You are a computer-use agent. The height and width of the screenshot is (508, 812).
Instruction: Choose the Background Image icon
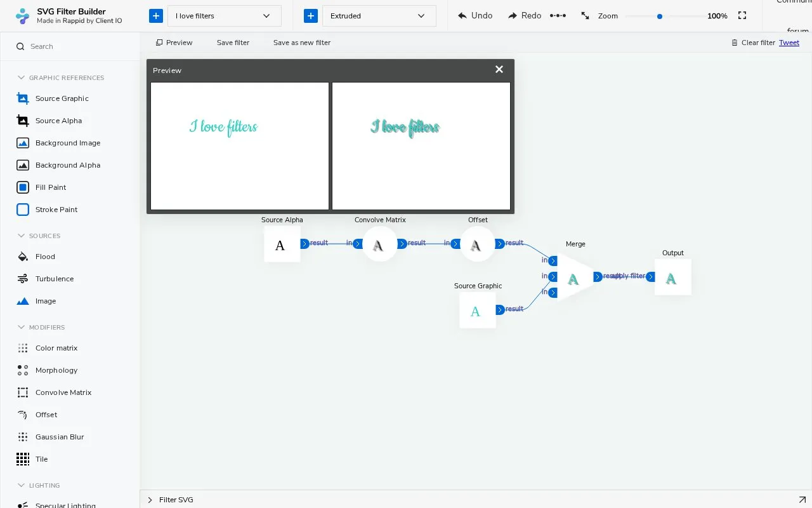coord(23,143)
